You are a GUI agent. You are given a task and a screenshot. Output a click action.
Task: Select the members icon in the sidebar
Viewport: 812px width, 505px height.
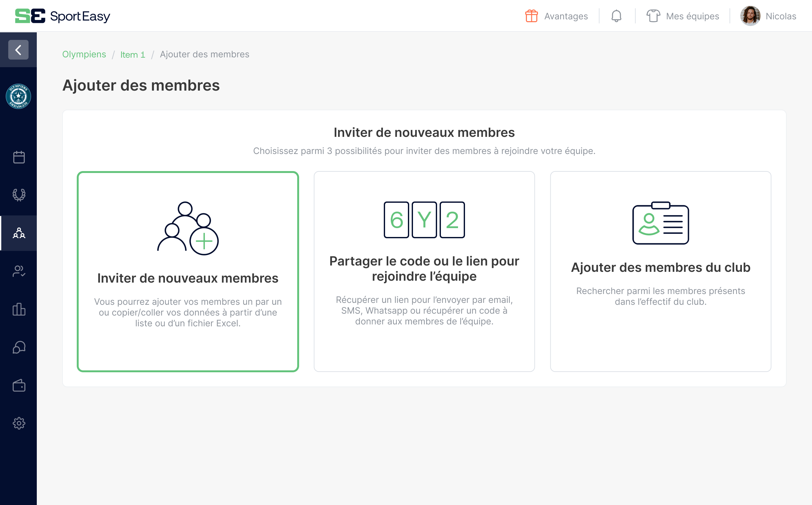(19, 233)
